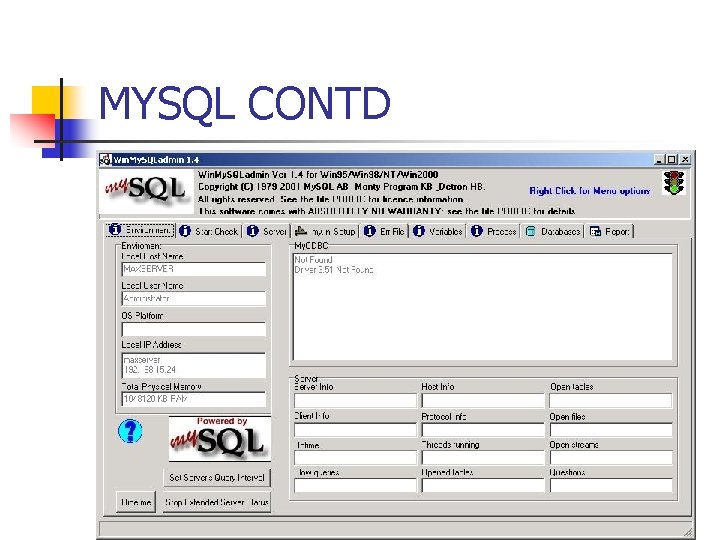
Task: Click the Hide me button
Action: click(136, 502)
